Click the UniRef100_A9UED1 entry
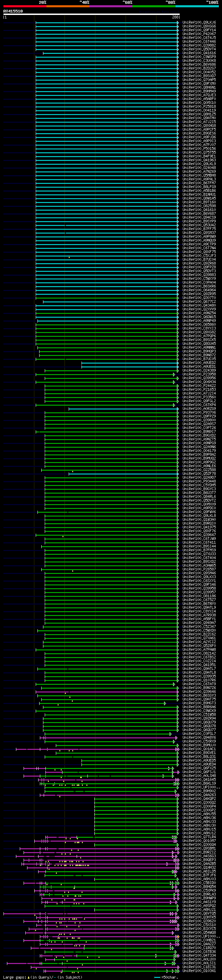222x980 pixels. [x=199, y=367]
